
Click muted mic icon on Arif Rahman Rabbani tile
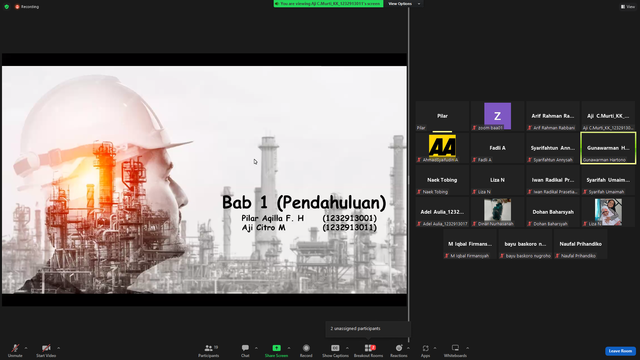(x=530, y=128)
